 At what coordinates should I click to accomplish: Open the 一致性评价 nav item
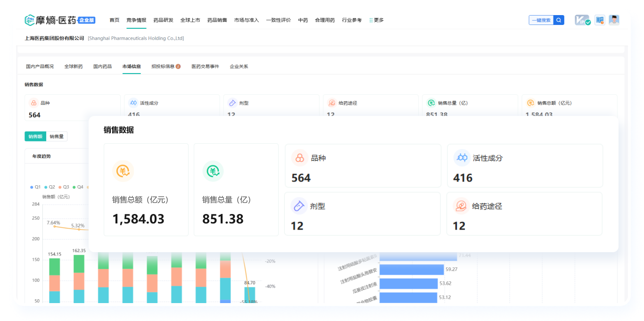click(279, 20)
